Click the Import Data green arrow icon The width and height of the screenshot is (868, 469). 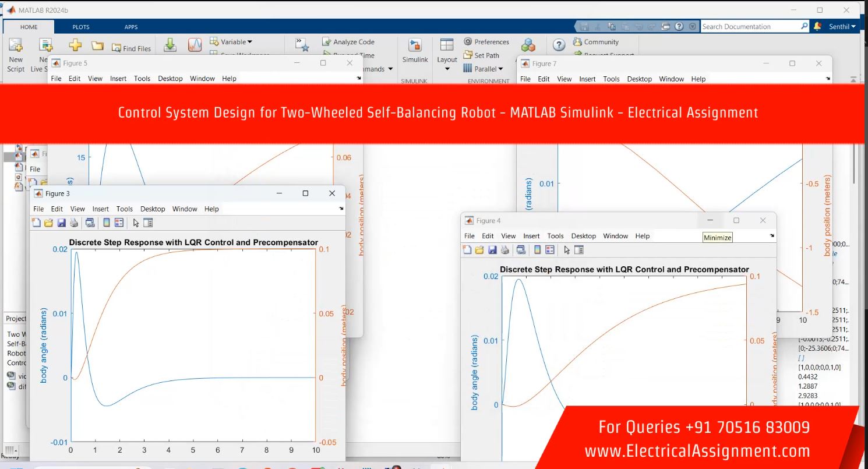coord(170,45)
